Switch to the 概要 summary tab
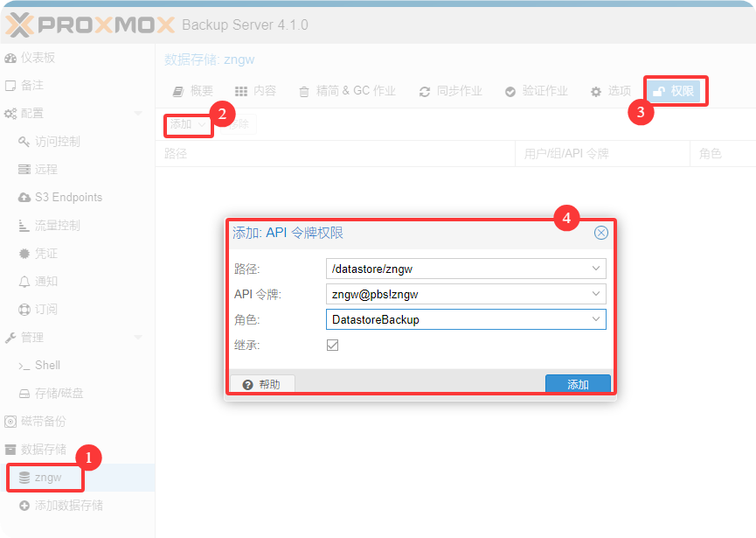The height and width of the screenshot is (538, 756). pos(192,91)
